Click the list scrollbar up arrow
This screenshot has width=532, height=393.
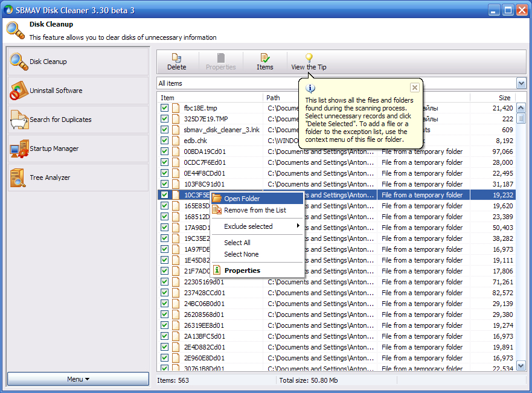pyautogui.click(x=521, y=108)
